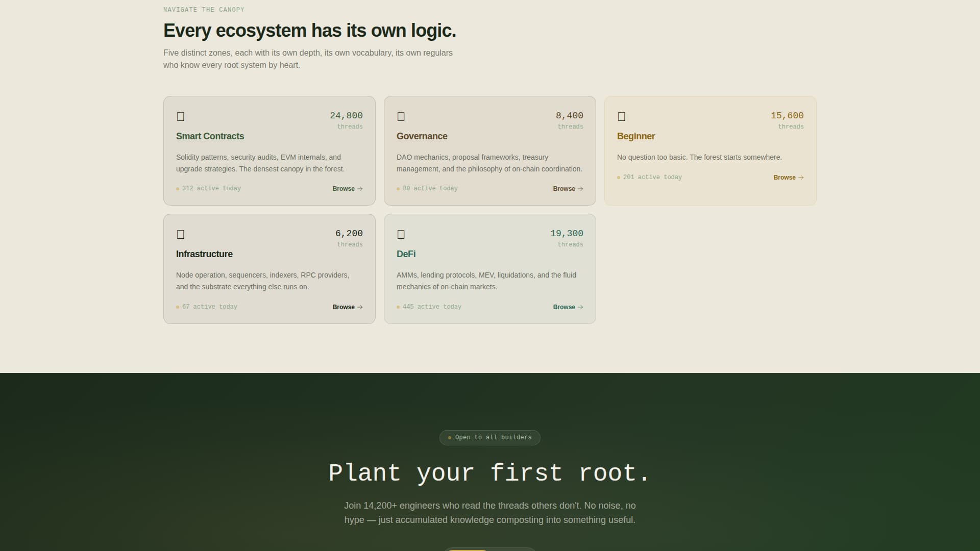Click the DeFi category icon
Screen dimensions: 980x551
[401, 234]
